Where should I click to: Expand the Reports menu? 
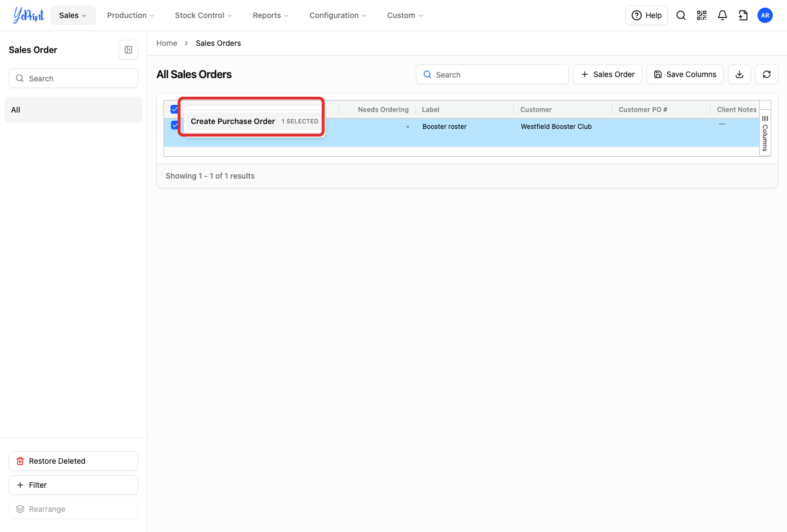click(x=271, y=15)
